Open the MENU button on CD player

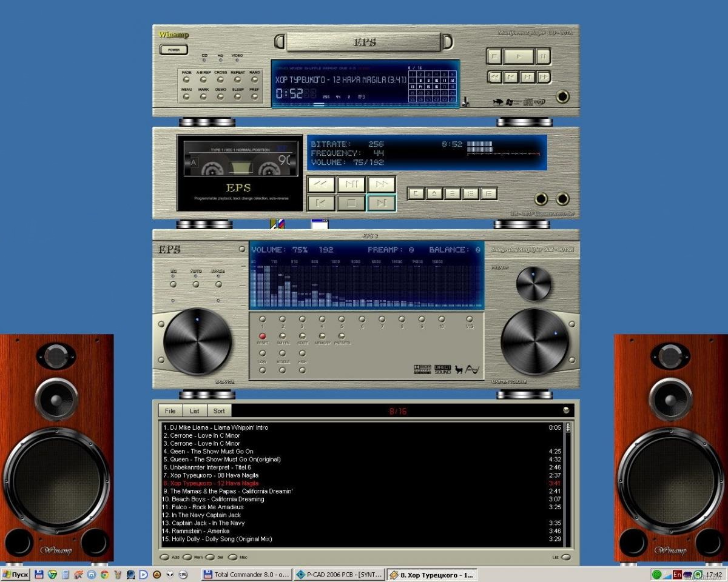coord(187,96)
